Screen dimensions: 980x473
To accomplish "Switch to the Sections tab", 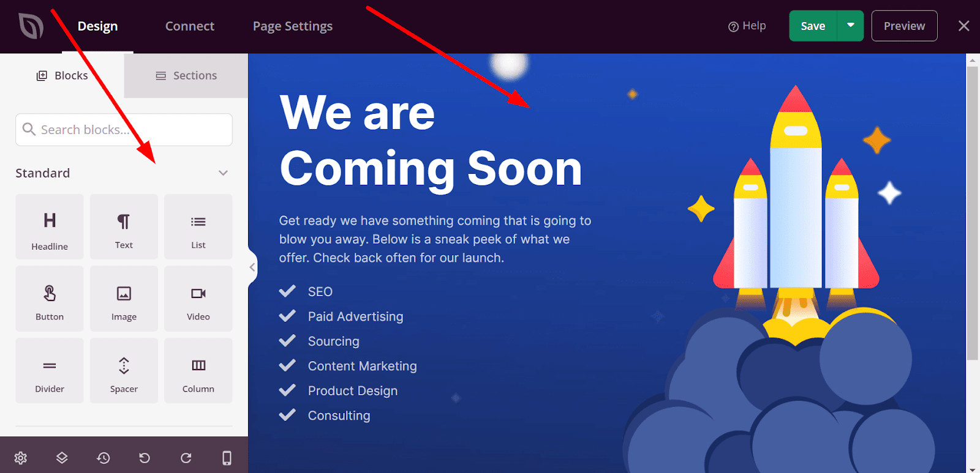I will (x=186, y=75).
